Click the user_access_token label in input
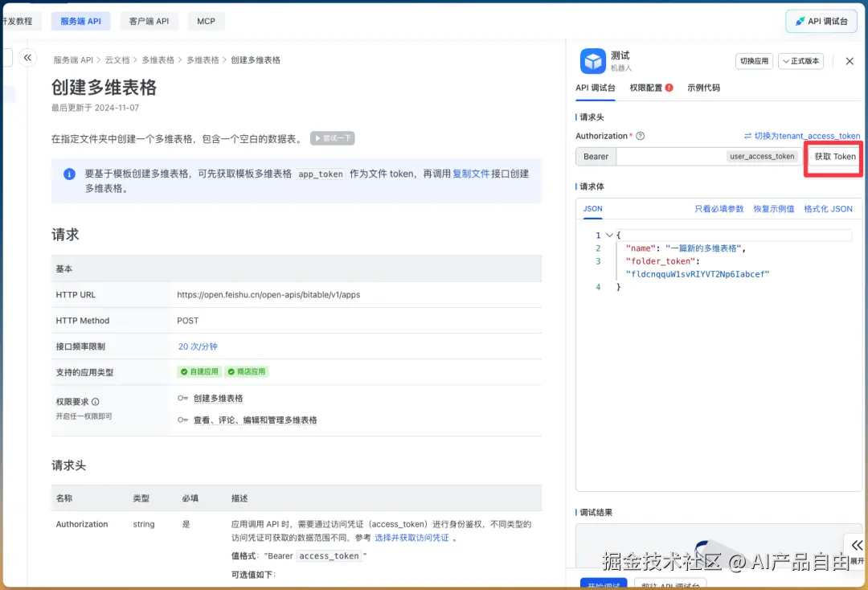This screenshot has width=868, height=590. [762, 157]
